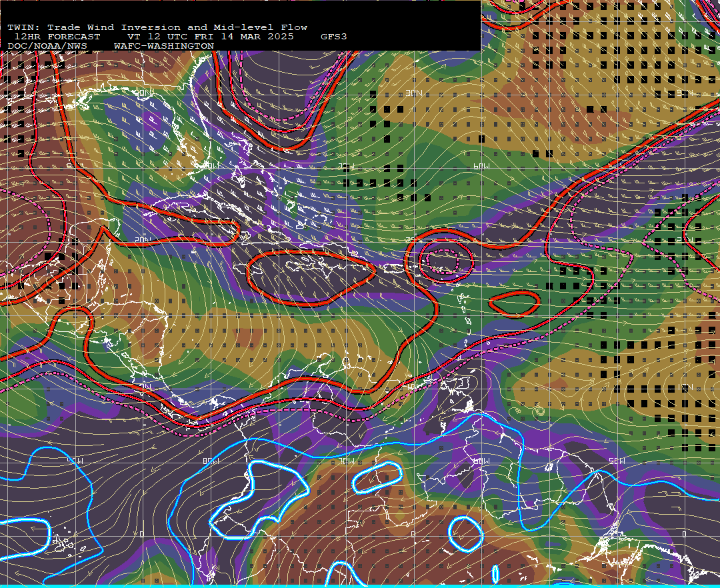720x588 pixels.
Task: Click the 'TWIN: Trade Wind Inversion and Mid-level Flow' title
Action: coord(157,27)
